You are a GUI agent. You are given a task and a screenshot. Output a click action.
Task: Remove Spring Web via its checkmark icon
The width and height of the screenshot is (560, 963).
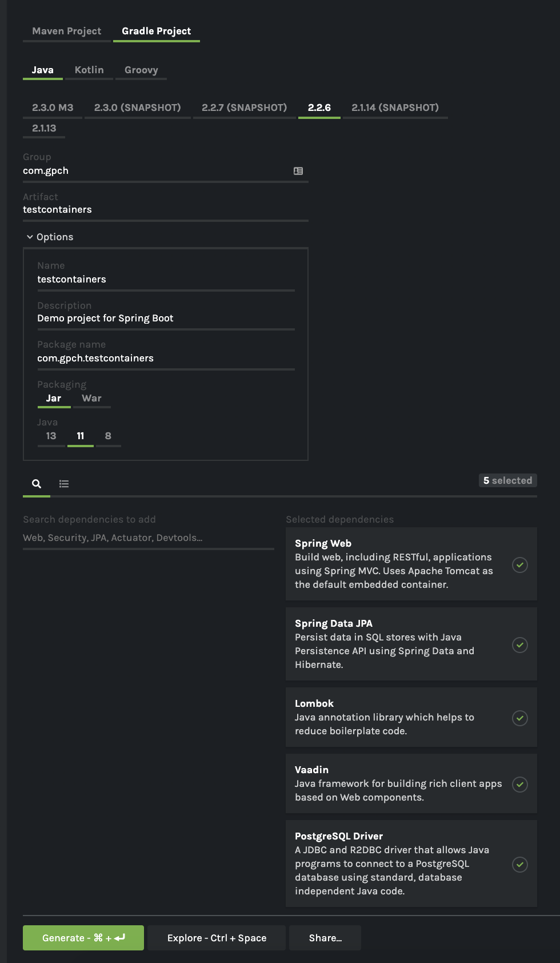point(520,565)
